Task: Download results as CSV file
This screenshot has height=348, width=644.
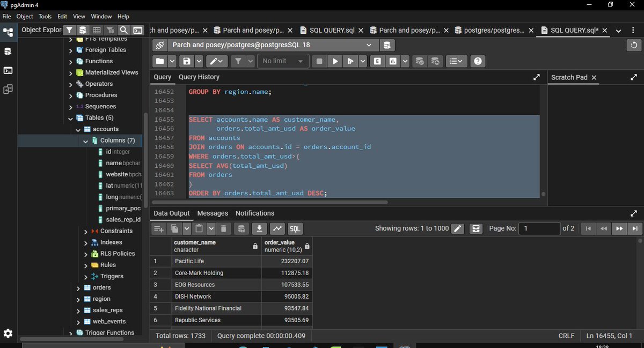Action: click(259, 228)
